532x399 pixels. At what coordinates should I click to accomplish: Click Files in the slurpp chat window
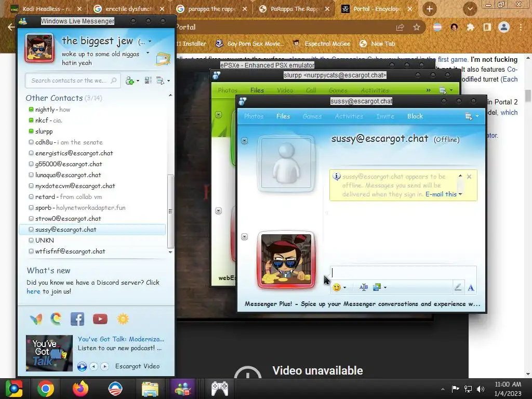click(257, 90)
